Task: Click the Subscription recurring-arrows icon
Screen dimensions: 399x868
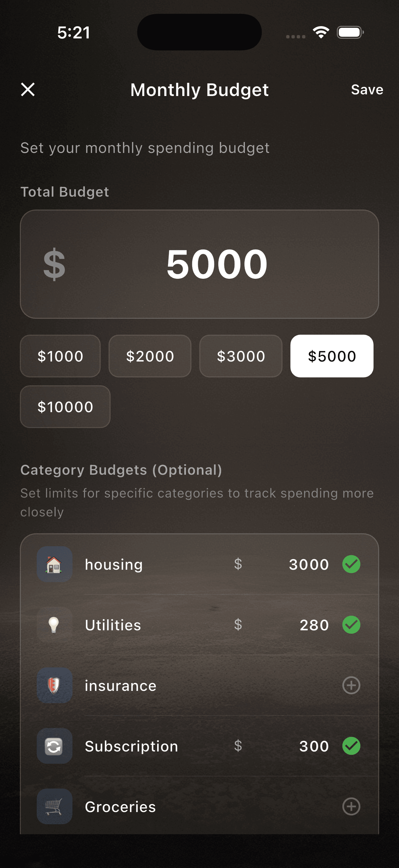Action: click(54, 746)
